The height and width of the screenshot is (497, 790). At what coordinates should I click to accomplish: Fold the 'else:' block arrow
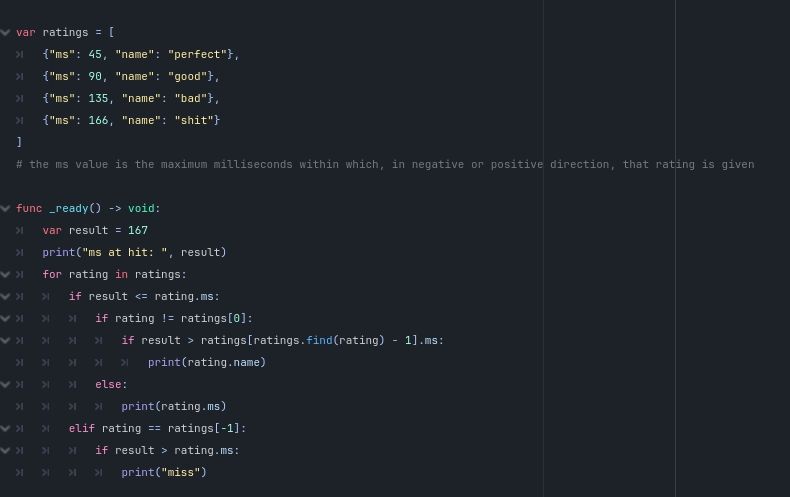point(6,384)
